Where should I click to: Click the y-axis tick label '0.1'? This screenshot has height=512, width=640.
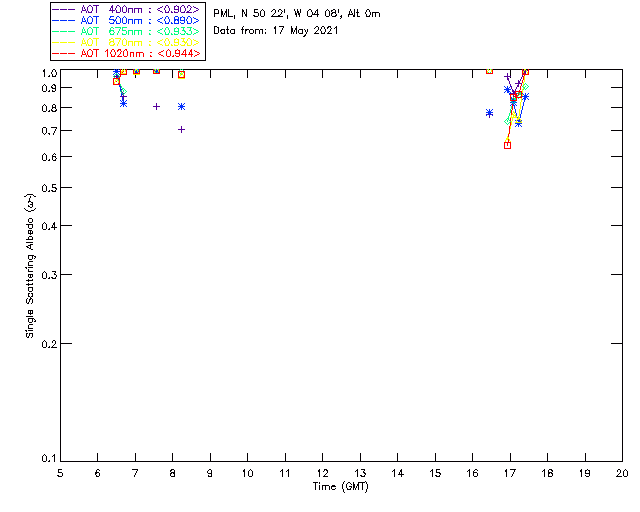[x=49, y=459]
